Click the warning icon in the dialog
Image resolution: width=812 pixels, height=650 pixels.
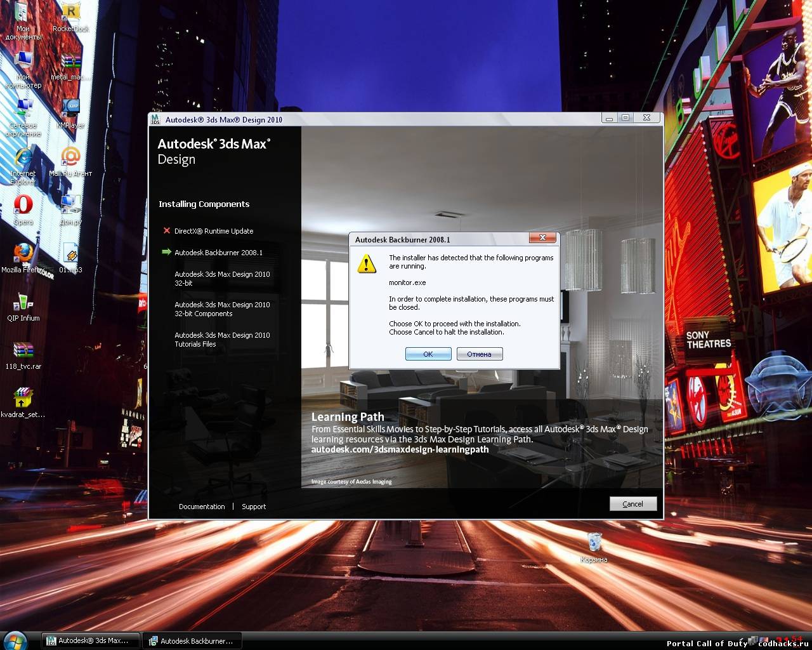pyautogui.click(x=367, y=263)
